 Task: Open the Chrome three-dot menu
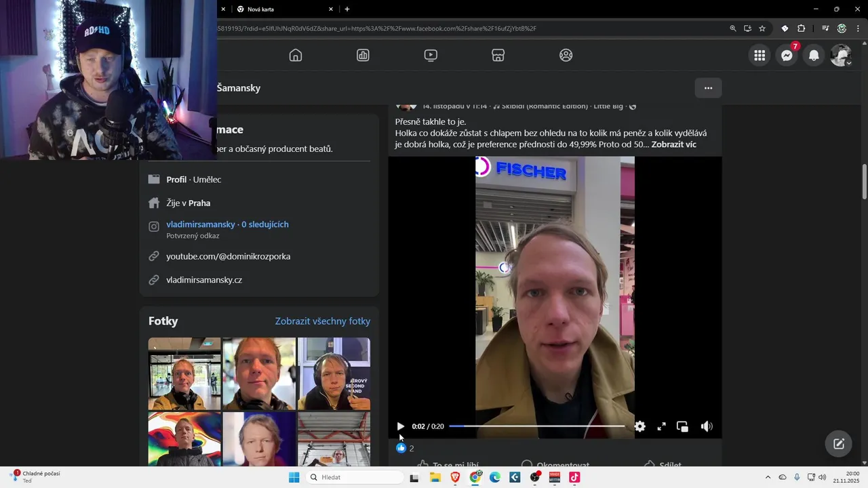coord(858,28)
